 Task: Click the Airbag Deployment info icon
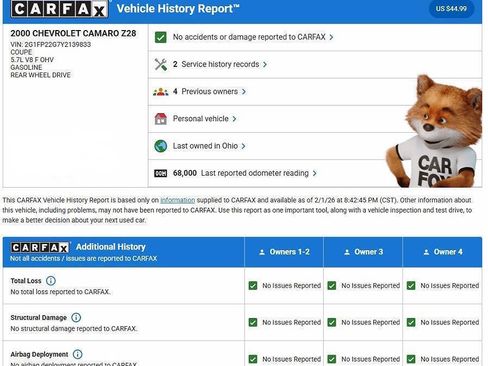pos(77,354)
